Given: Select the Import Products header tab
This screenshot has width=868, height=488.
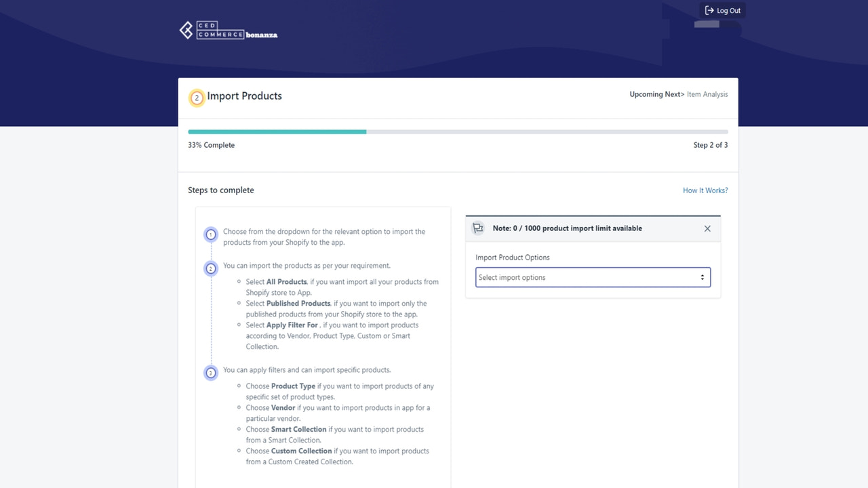Looking at the screenshot, I should (244, 96).
